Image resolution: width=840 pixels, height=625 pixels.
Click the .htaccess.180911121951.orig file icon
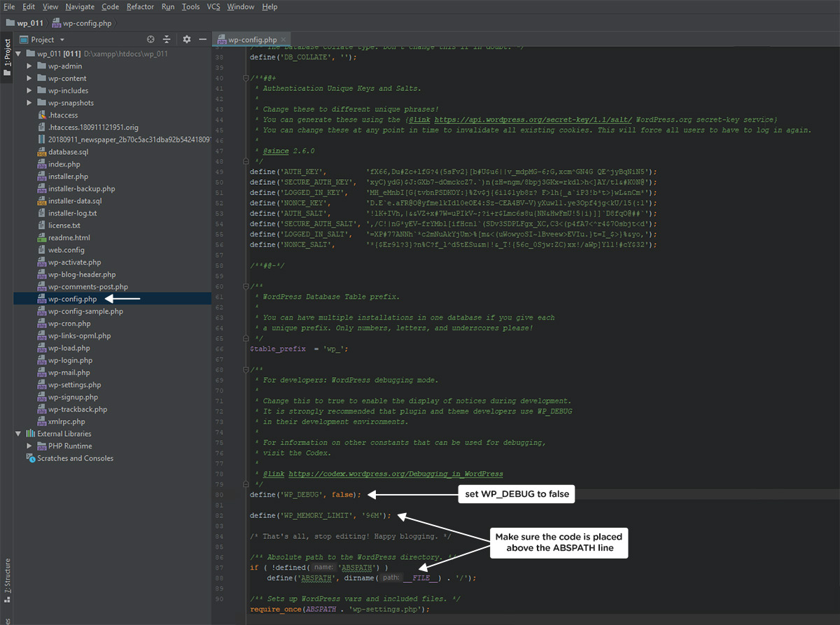tap(41, 127)
